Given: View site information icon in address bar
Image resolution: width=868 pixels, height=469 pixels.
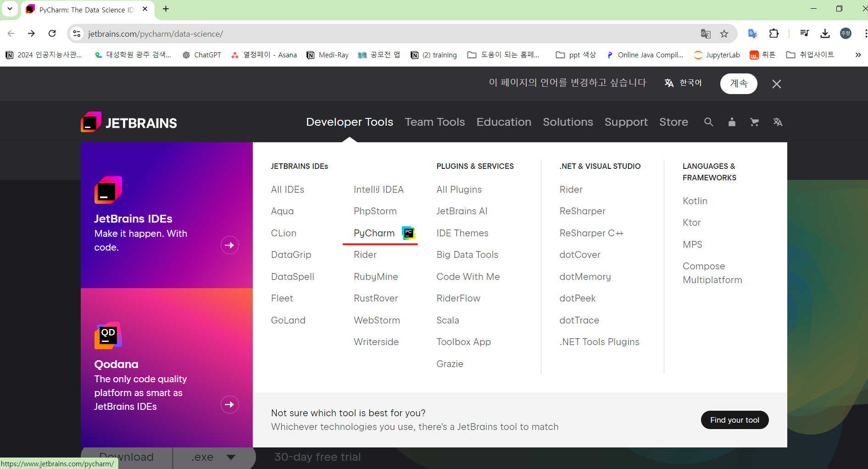Looking at the screenshot, I should pyautogui.click(x=77, y=33).
